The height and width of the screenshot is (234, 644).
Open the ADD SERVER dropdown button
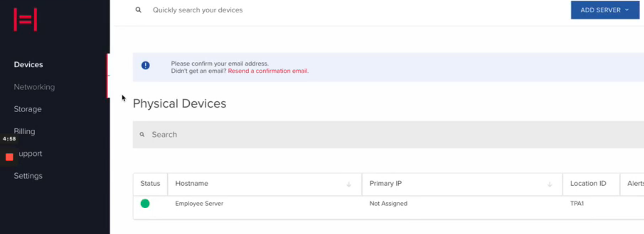[605, 10]
